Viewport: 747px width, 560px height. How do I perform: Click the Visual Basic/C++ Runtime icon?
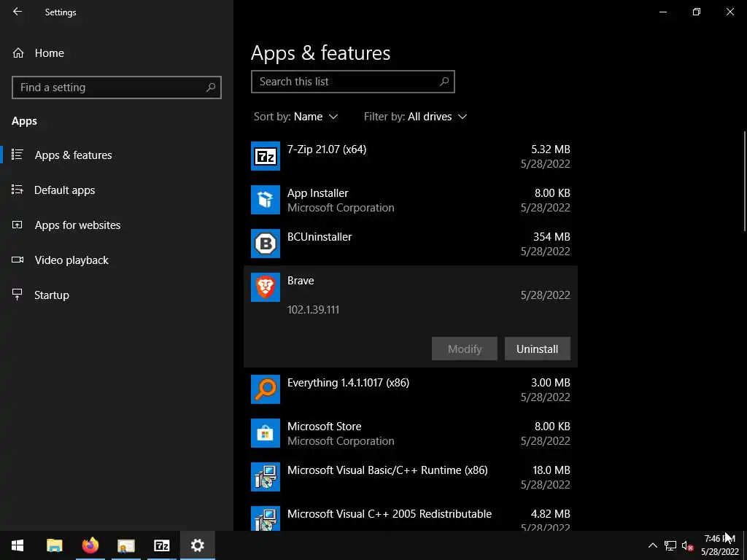tap(266, 477)
